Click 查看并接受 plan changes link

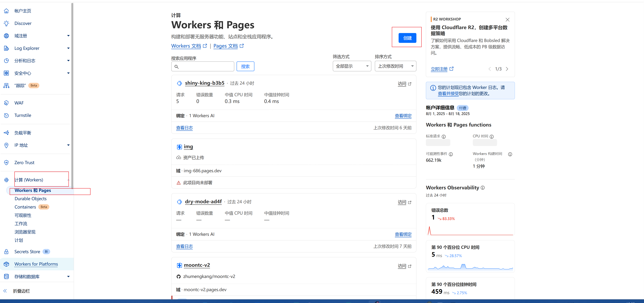tap(448, 94)
